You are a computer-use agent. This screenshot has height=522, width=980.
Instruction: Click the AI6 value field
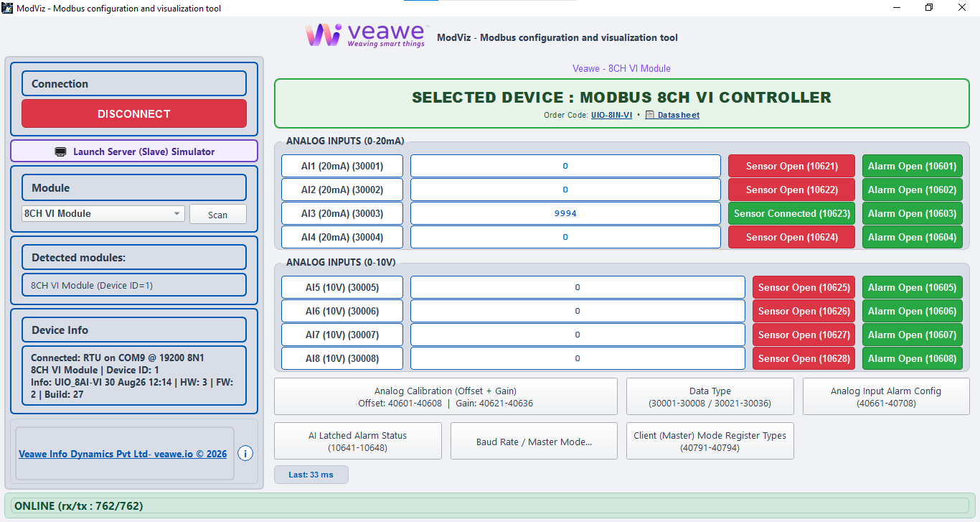pyautogui.click(x=578, y=311)
